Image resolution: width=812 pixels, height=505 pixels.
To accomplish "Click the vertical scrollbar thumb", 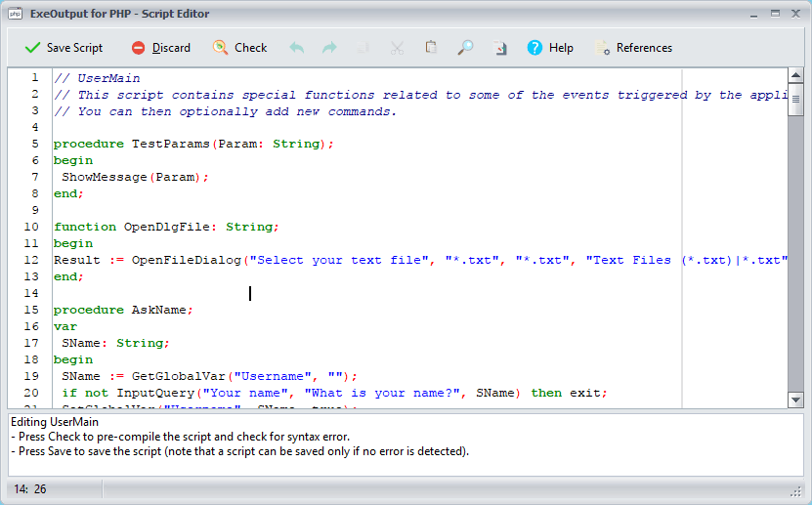I will click(795, 99).
